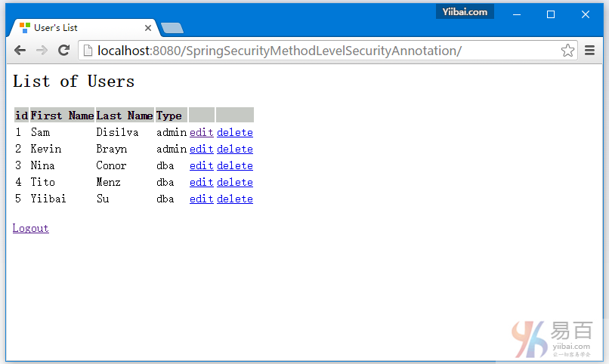The image size is (609, 364).
Task: Click the 'First Name' column header
Action: pyautogui.click(x=62, y=116)
